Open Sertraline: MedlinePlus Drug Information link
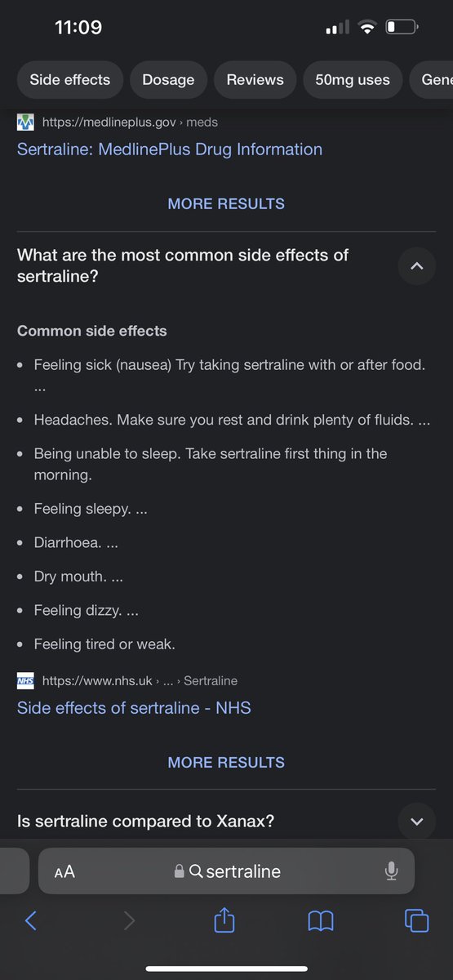This screenshot has width=453, height=980. tap(170, 149)
